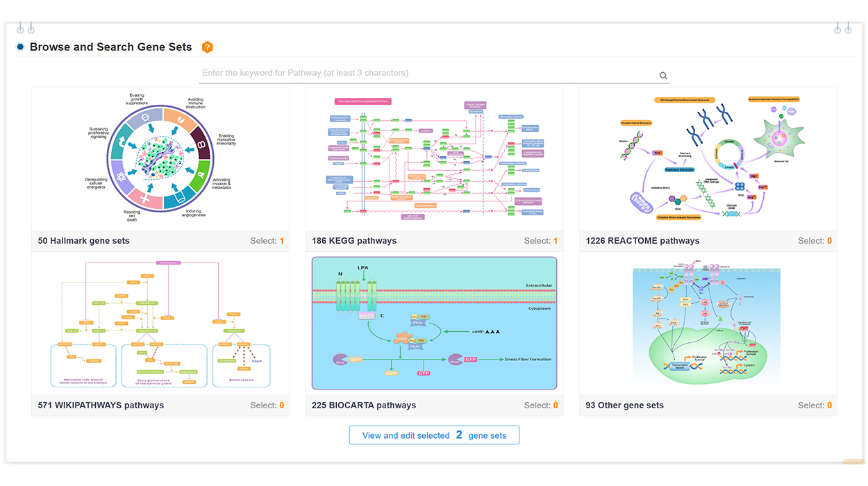The width and height of the screenshot is (868, 486).
Task: Click the 93 Other gene sets label
Action: coord(624,405)
